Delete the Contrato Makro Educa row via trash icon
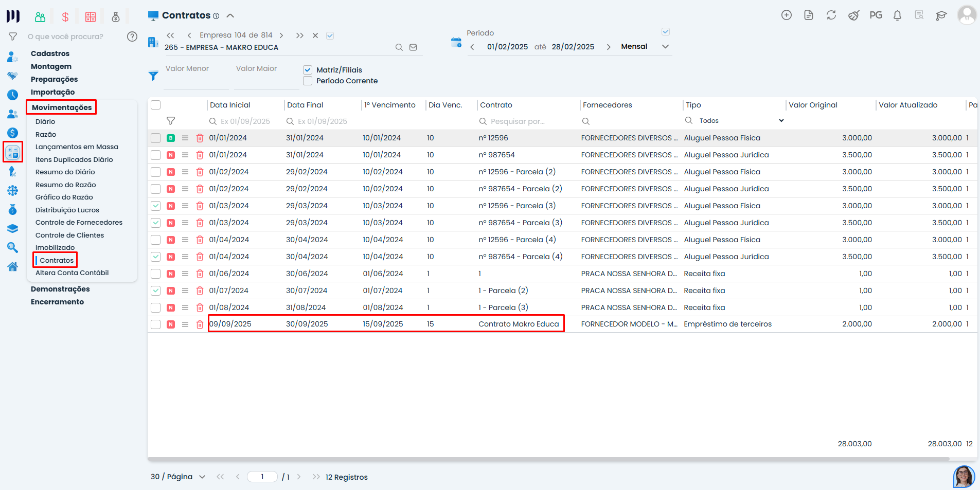 (x=200, y=324)
